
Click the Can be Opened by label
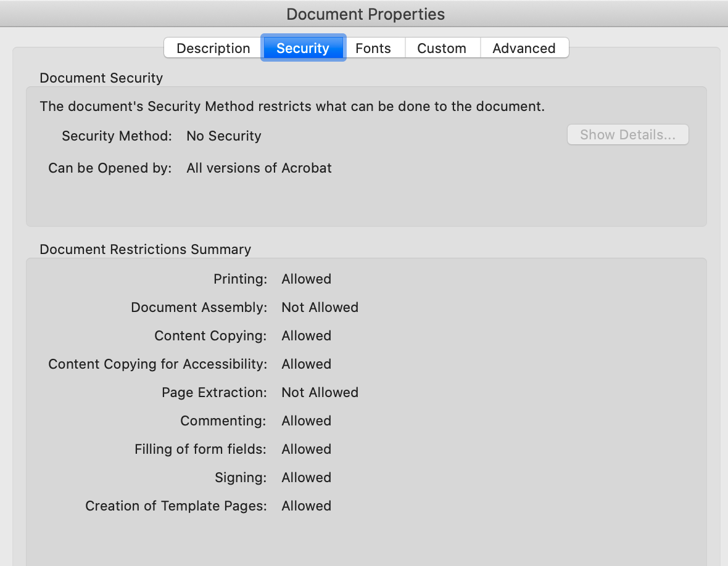(x=110, y=168)
